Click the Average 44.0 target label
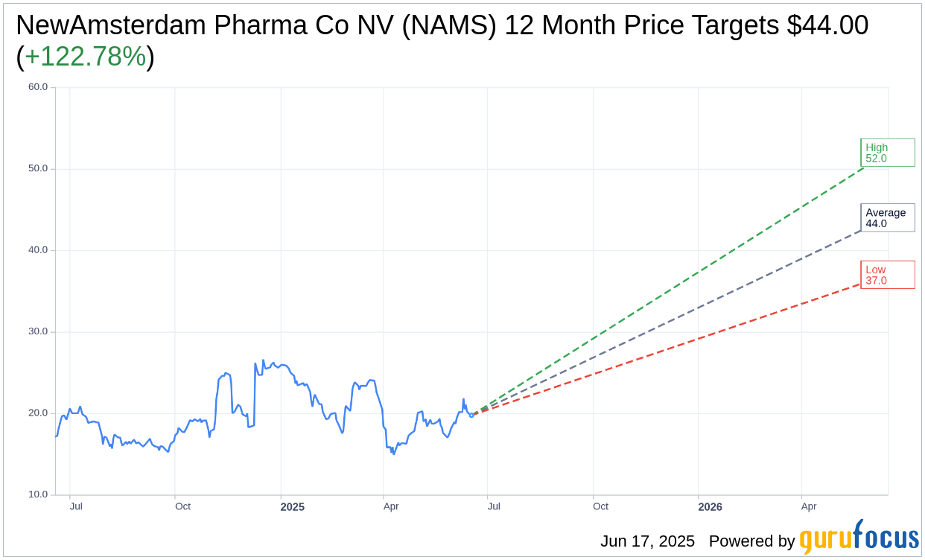Screen dimensions: 925x560 pos(888,217)
